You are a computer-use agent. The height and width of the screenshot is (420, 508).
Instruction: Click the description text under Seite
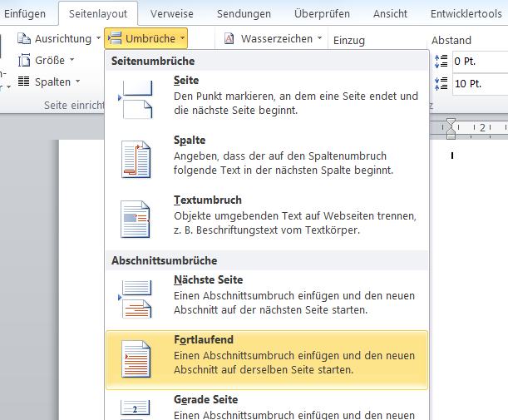click(x=296, y=103)
